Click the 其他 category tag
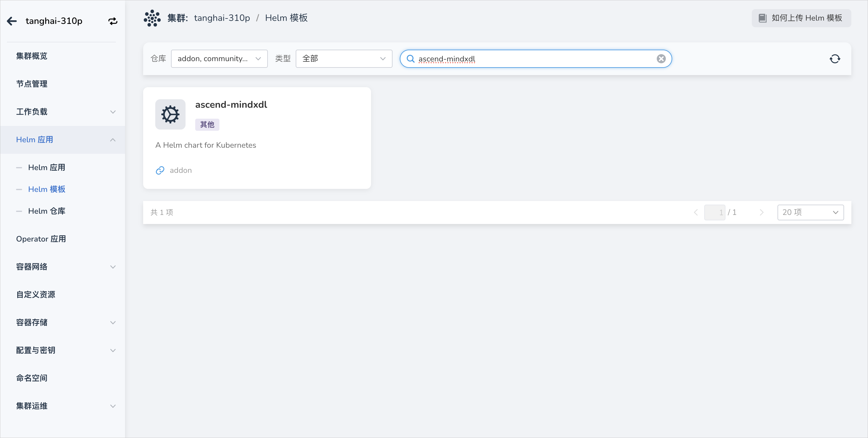The height and width of the screenshot is (438, 868). click(207, 125)
